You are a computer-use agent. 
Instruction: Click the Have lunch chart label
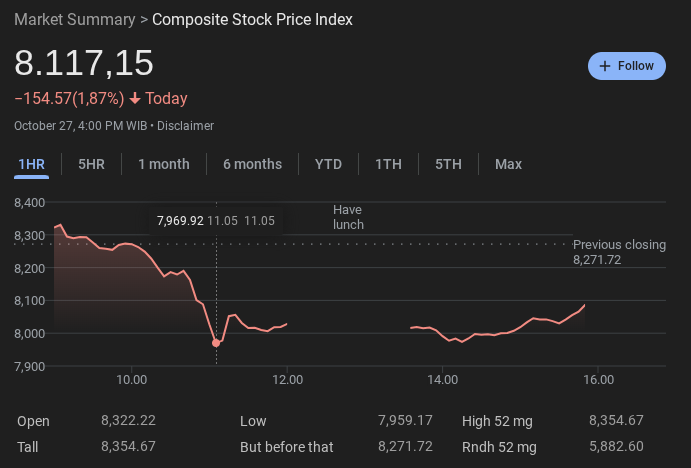[348, 217]
